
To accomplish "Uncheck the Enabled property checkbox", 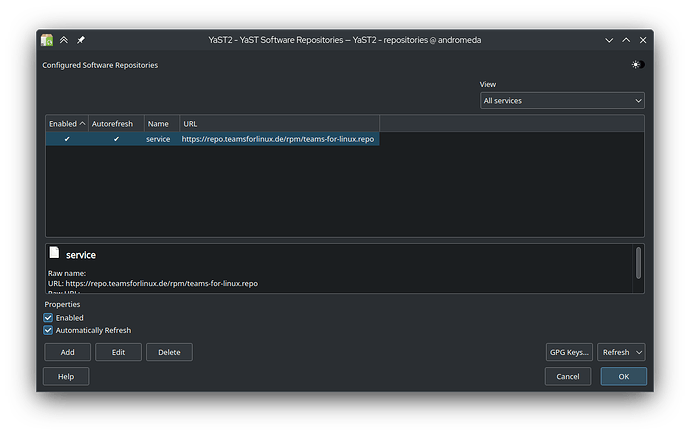I will (49, 318).
